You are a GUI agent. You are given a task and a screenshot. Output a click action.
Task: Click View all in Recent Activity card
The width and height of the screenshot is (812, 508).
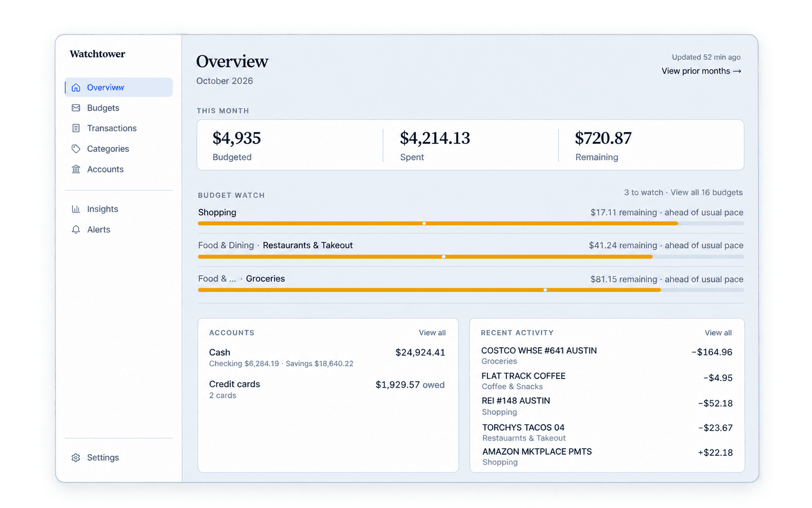click(718, 333)
